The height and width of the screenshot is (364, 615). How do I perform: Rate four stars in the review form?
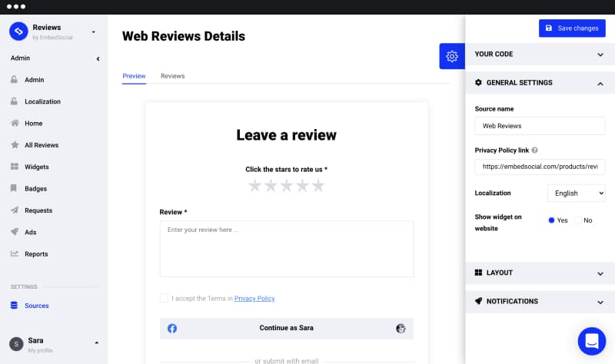[x=302, y=185]
